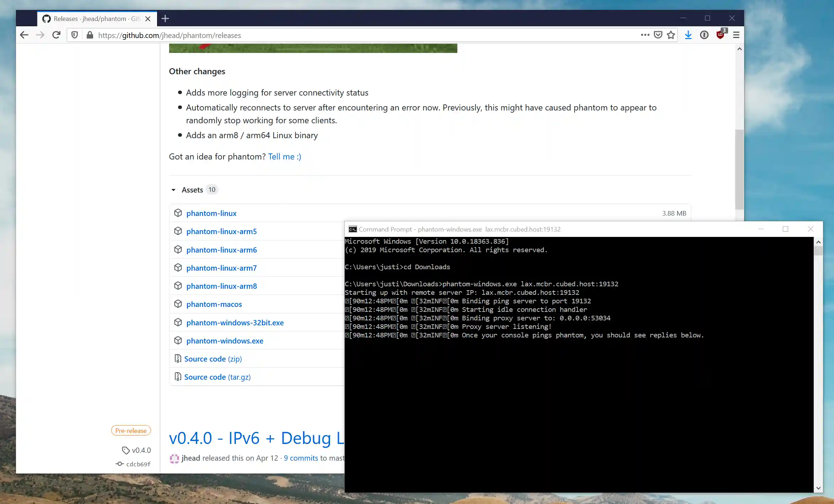Bookmark this page with the star icon
834x504 pixels.
click(x=671, y=35)
